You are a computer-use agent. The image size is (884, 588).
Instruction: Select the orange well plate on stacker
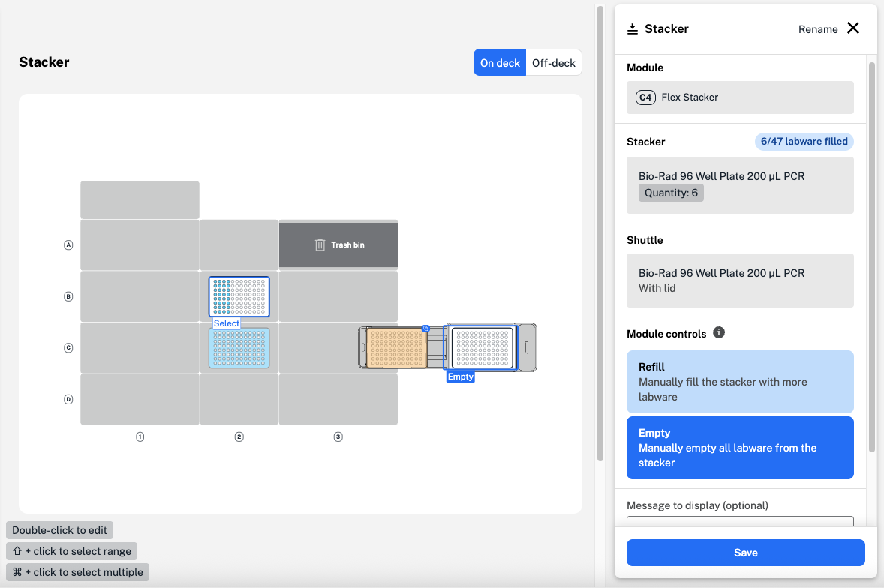[x=396, y=348]
